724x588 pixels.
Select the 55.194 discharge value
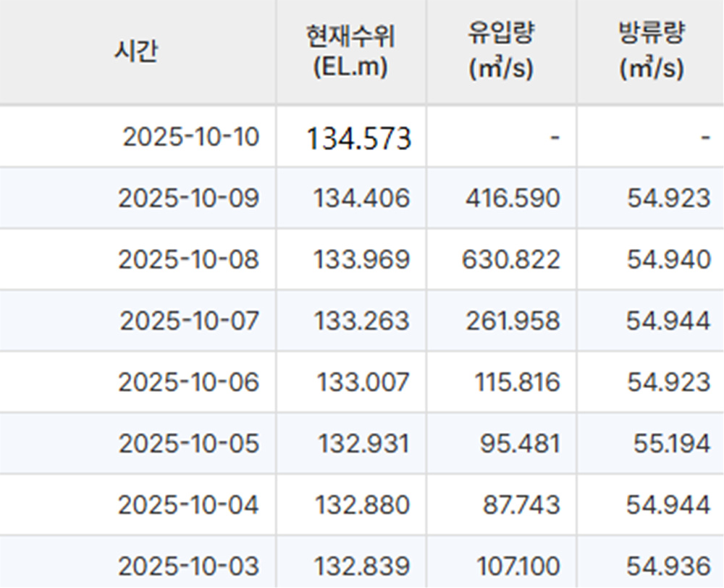(x=671, y=443)
